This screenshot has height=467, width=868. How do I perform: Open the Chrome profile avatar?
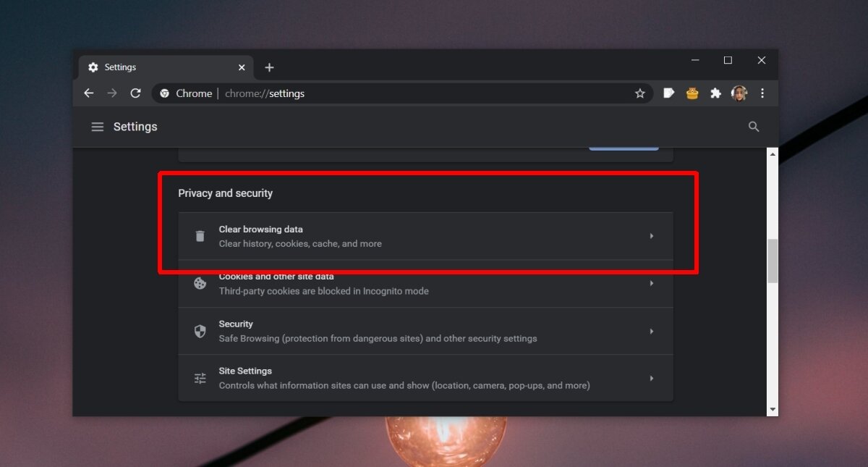tap(739, 93)
